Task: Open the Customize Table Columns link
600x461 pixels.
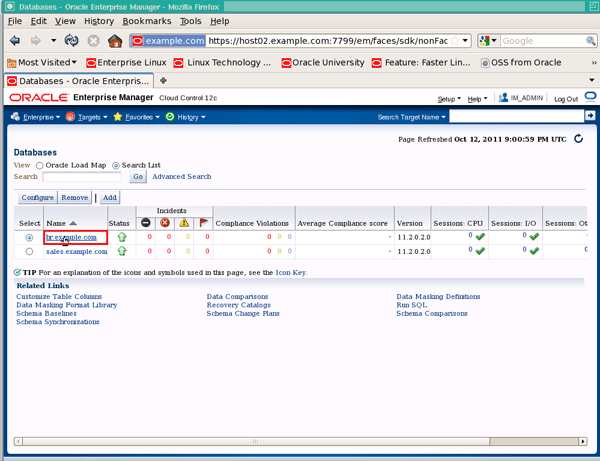Action: [x=59, y=296]
